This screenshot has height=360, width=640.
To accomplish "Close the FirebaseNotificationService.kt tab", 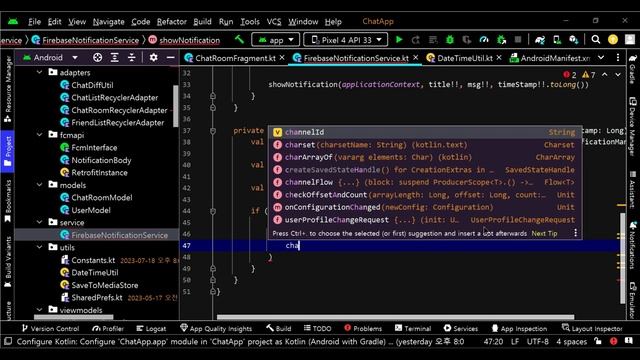I will (416, 58).
